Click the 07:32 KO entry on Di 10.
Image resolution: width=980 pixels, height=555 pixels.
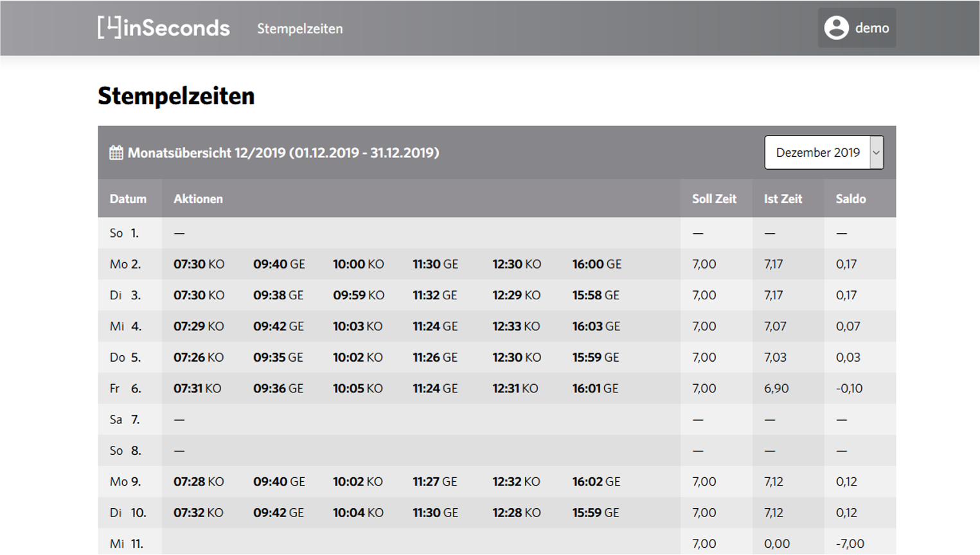click(x=199, y=513)
